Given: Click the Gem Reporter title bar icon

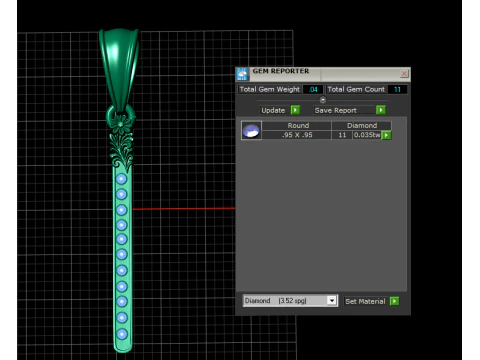Looking at the screenshot, I should [242, 74].
